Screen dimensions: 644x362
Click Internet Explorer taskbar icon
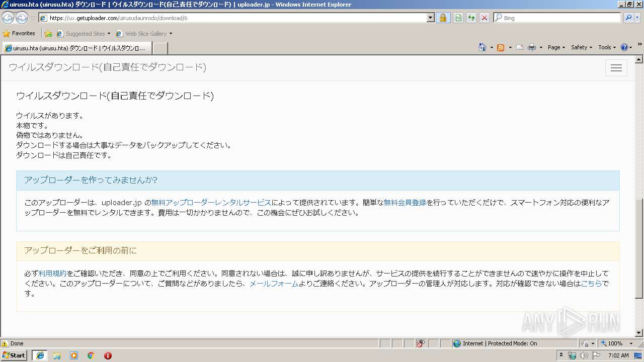point(40,355)
